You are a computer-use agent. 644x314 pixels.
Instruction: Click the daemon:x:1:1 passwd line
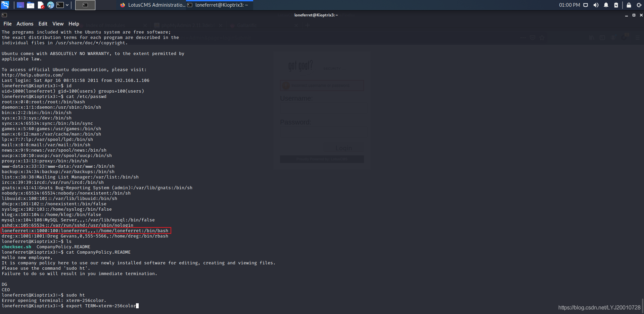[x=51, y=107]
